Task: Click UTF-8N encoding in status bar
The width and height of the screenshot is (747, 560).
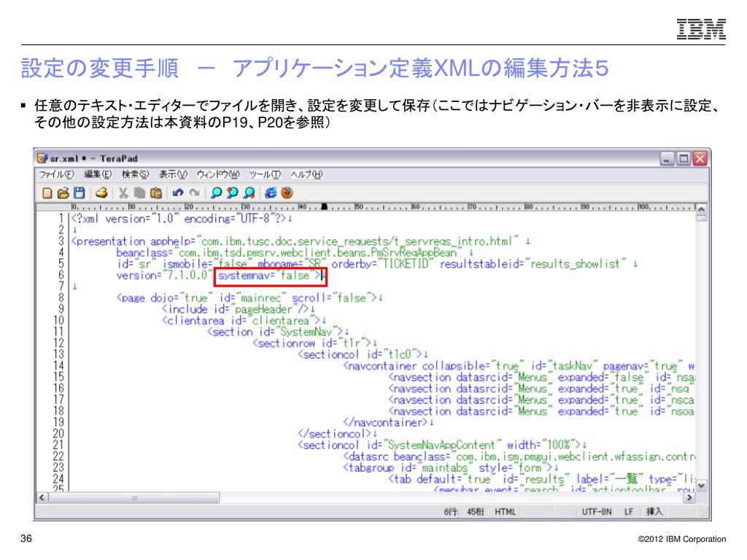Action: [597, 512]
